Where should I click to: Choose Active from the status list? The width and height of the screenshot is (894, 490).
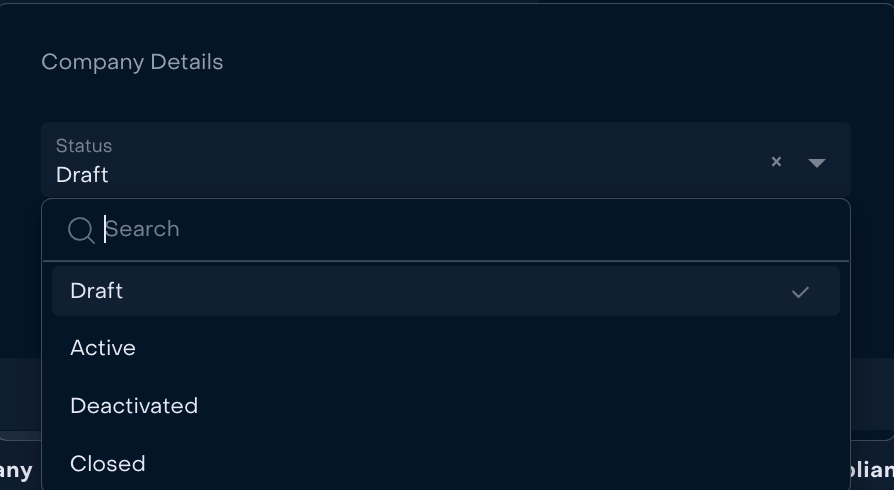[103, 348]
